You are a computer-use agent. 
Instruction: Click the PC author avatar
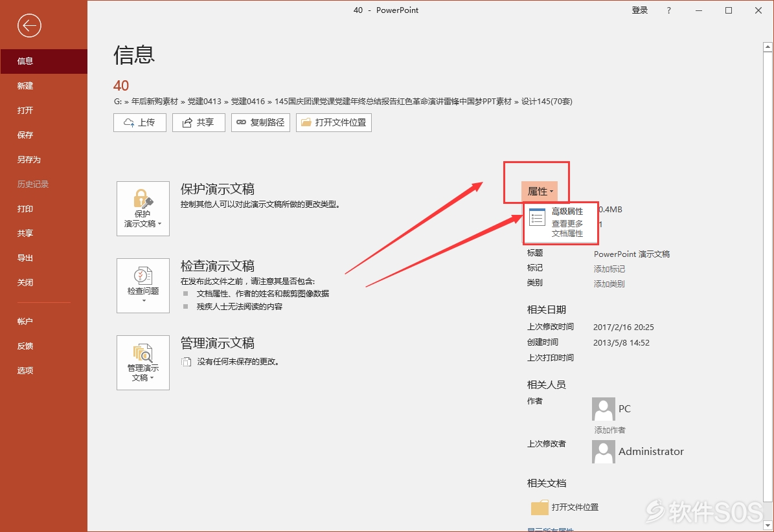tap(603, 409)
